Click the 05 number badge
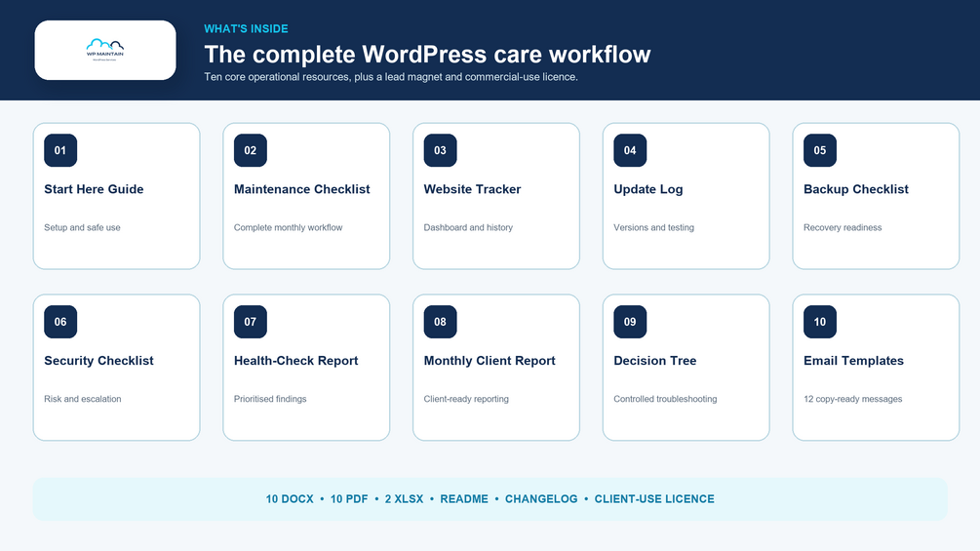 click(820, 150)
